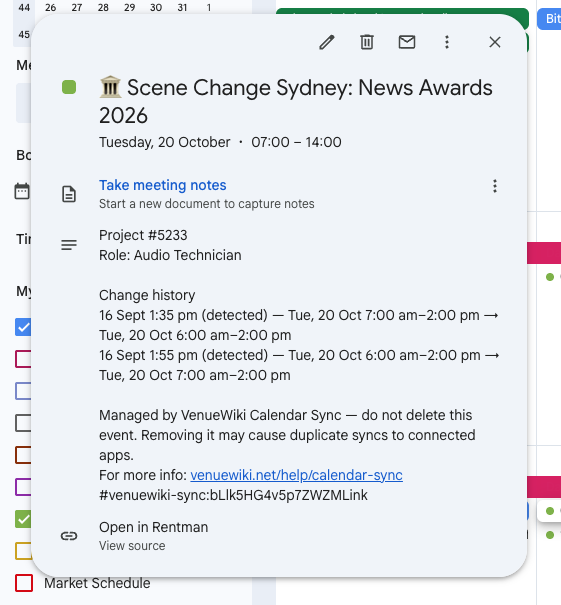Click the green event colour square
Viewport: 561px width, 605px height.
[69, 87]
